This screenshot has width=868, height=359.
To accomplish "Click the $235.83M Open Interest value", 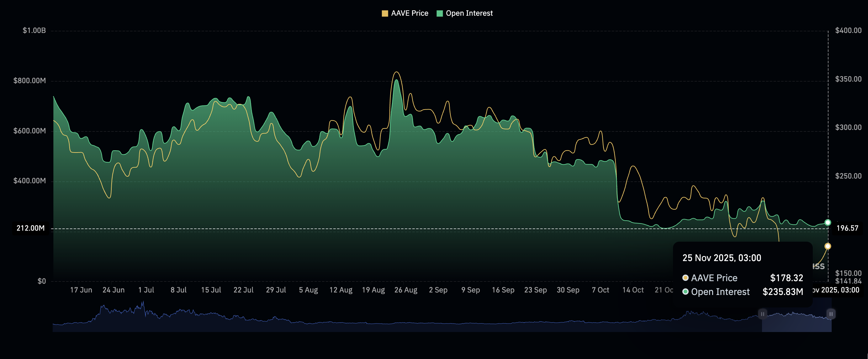I will (x=782, y=292).
